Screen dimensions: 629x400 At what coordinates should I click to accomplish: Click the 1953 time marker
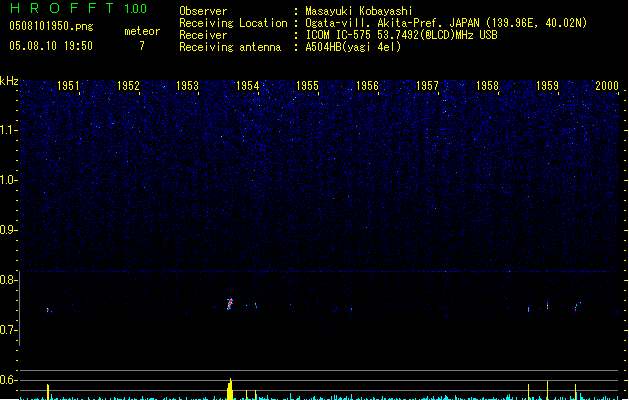187,86
